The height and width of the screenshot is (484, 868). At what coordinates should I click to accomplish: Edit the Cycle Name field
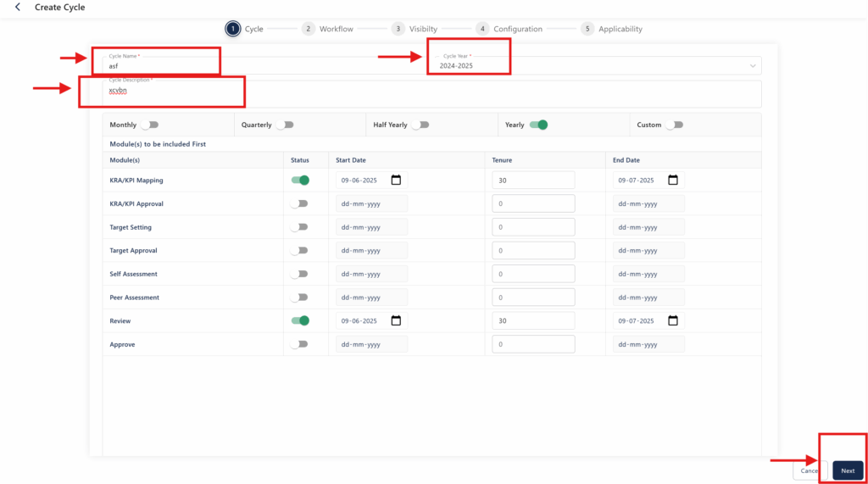264,65
